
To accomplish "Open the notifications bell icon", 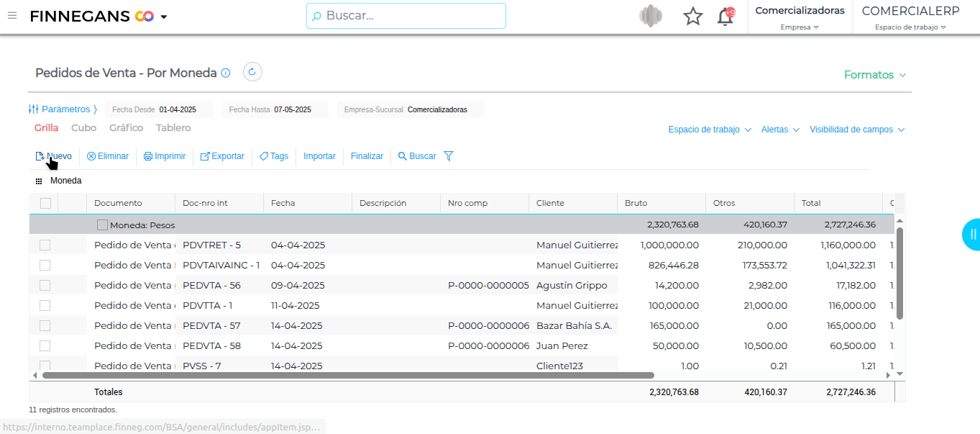I will click(725, 17).
